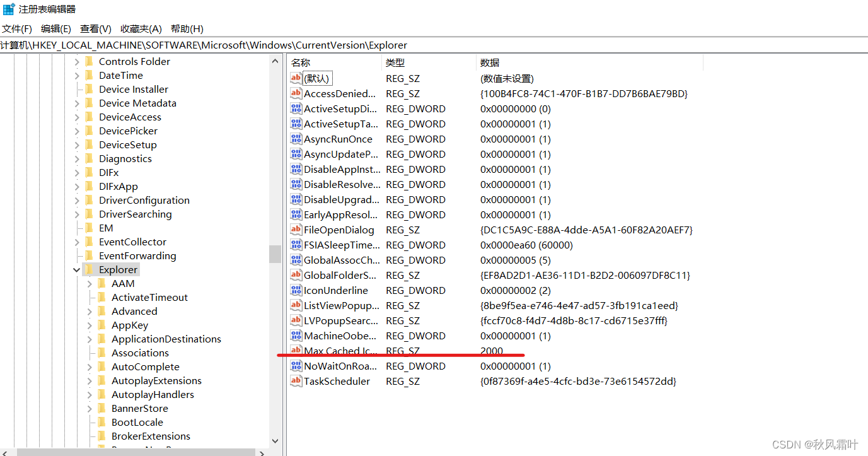
Task: Click the TaskScheduler string value icon
Action: click(x=296, y=381)
